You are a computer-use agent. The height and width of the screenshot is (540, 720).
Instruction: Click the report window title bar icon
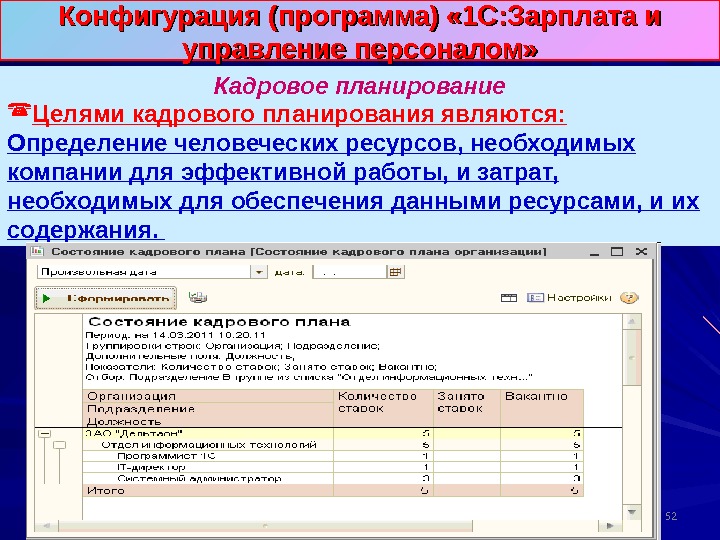click(x=37, y=251)
